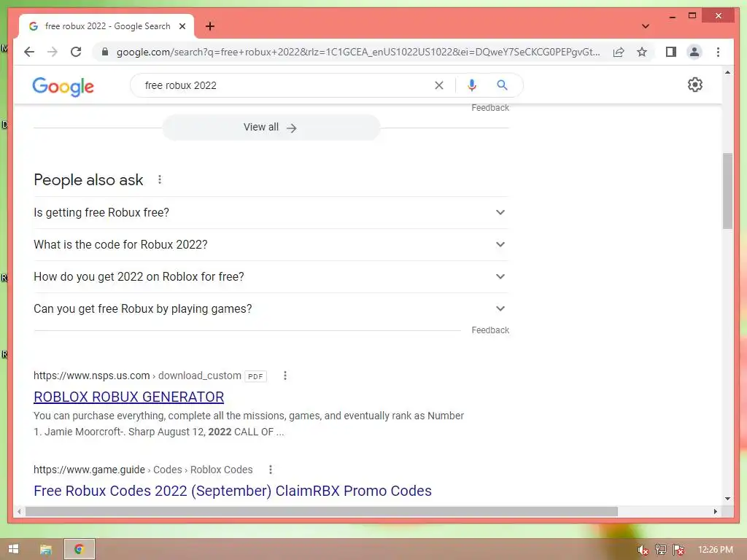Clear the search box text
Screen dimensions: 747x560
coord(438,85)
